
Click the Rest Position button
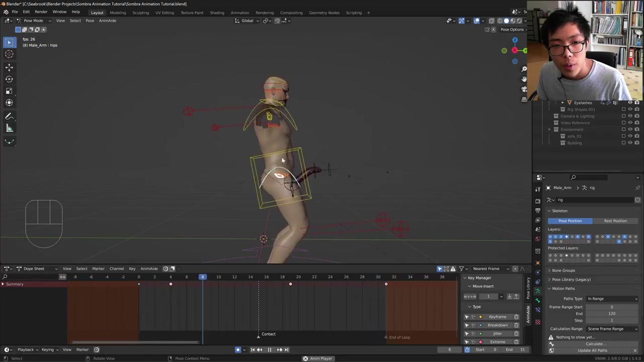click(x=615, y=221)
